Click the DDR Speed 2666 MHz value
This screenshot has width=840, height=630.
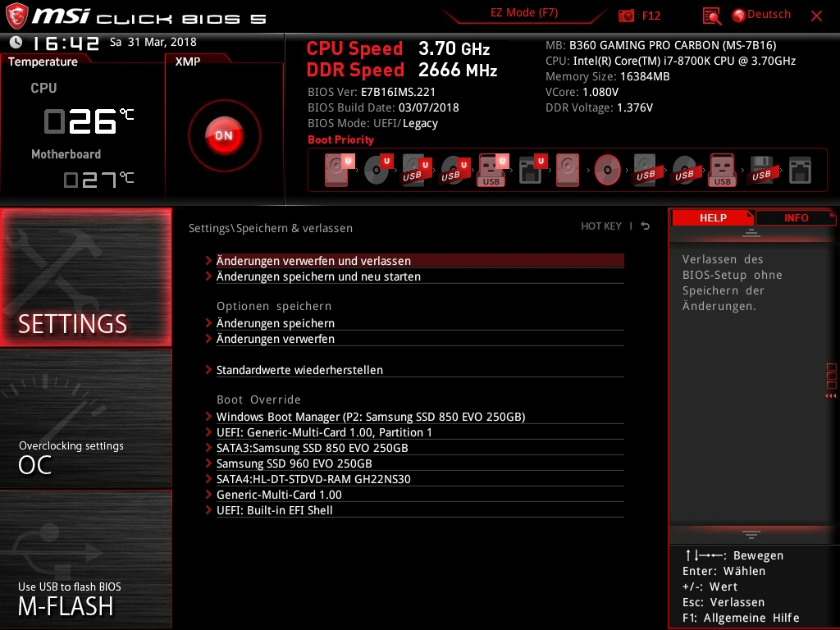pos(458,71)
